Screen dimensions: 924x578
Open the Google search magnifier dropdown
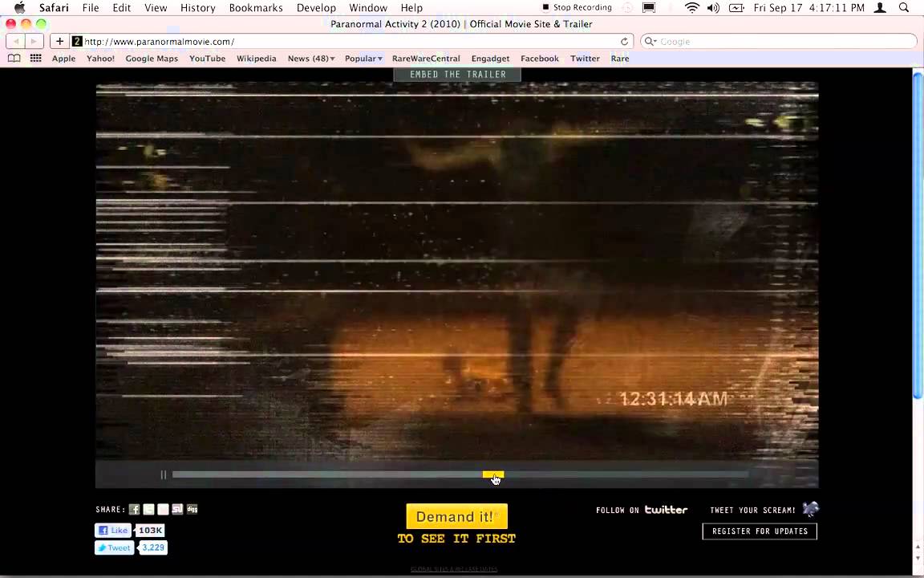click(x=650, y=41)
